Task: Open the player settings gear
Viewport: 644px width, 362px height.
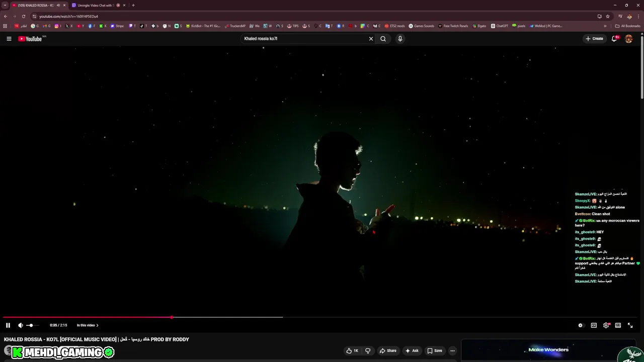Action: (606, 325)
